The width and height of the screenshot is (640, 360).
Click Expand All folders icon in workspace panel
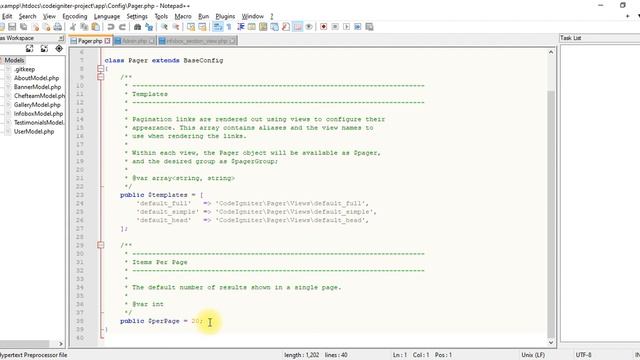pos(29,49)
